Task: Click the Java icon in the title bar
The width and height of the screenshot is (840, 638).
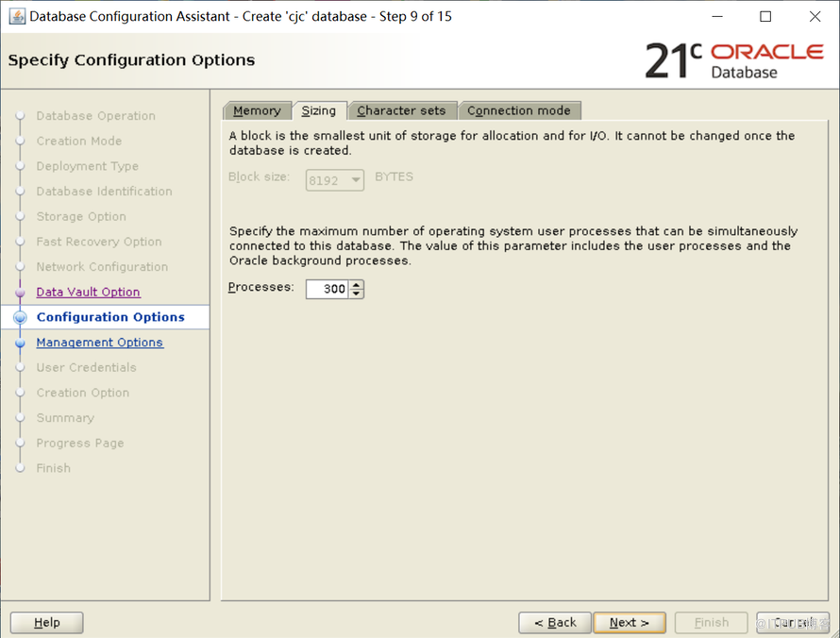Action: click(x=17, y=16)
